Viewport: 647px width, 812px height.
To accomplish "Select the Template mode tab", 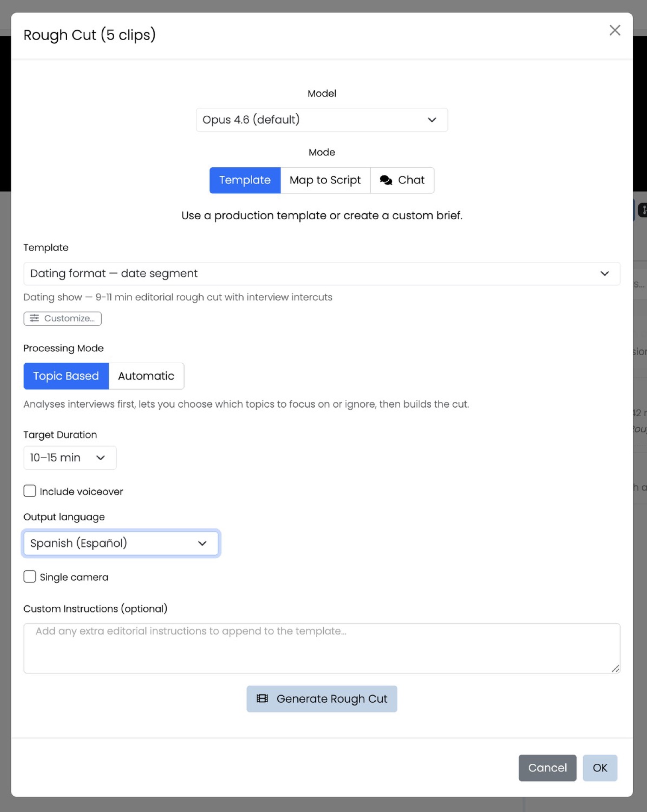I will coord(245,180).
